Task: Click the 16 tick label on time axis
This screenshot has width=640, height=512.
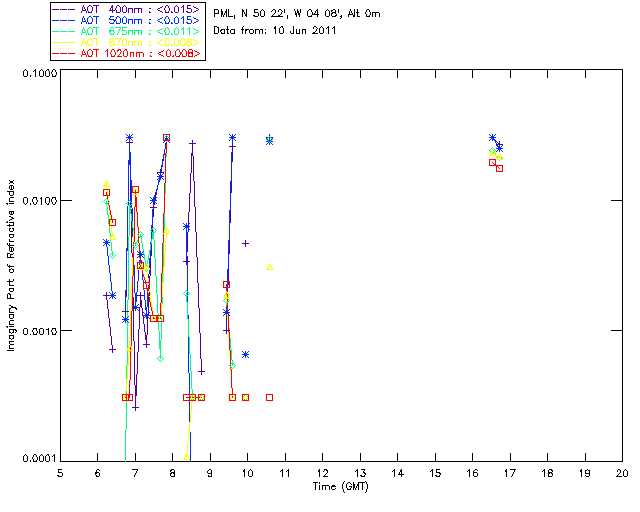Action: click(473, 472)
